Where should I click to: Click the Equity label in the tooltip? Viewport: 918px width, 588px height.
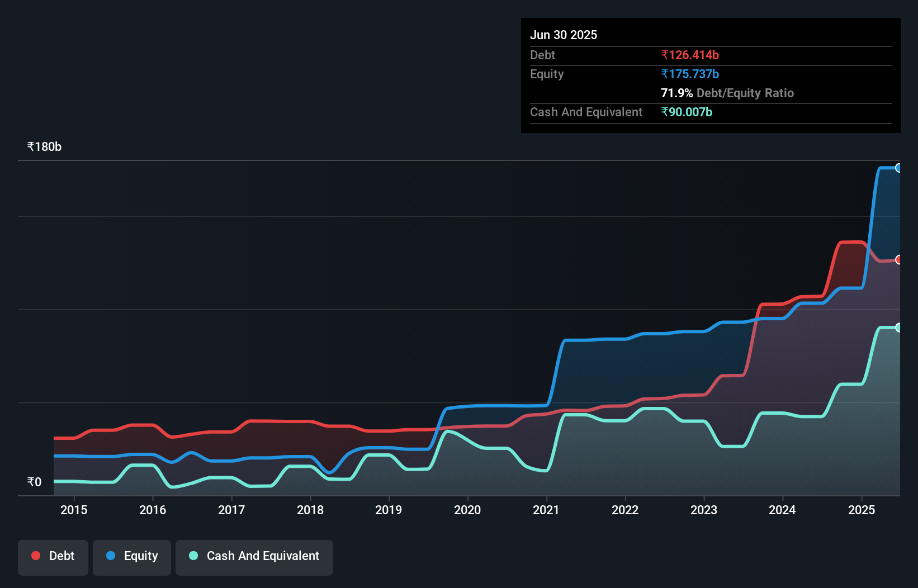pos(547,74)
